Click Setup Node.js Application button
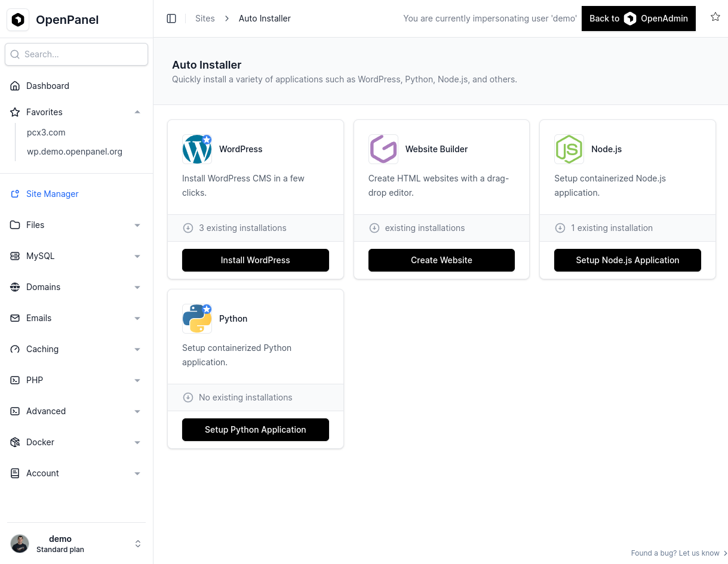Image resolution: width=728 pixels, height=564 pixels. click(628, 260)
